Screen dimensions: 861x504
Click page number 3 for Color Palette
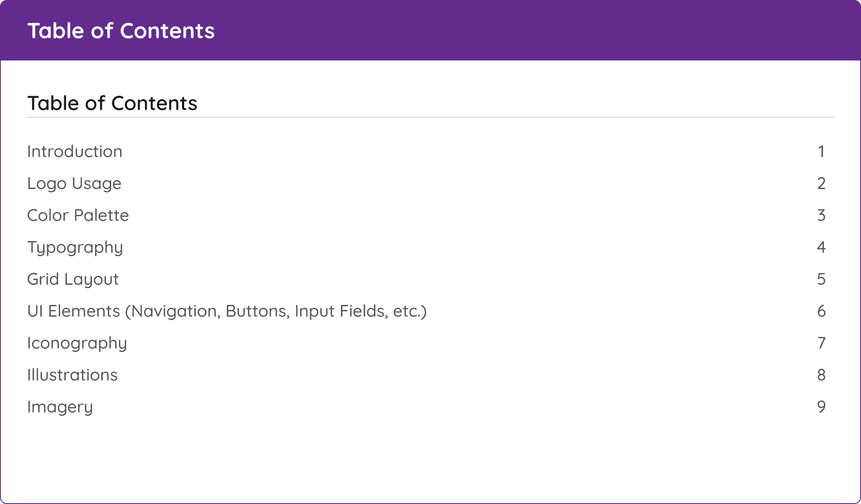(821, 215)
